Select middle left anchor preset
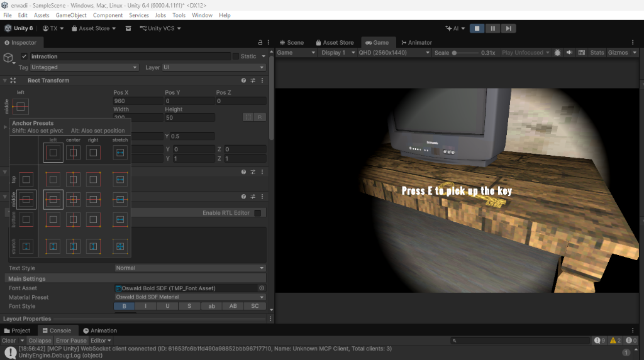 53,200
